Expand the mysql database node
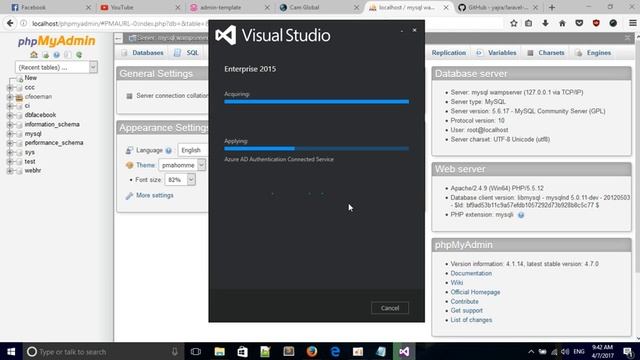The height and width of the screenshot is (360, 640). pyautogui.click(x=9, y=134)
